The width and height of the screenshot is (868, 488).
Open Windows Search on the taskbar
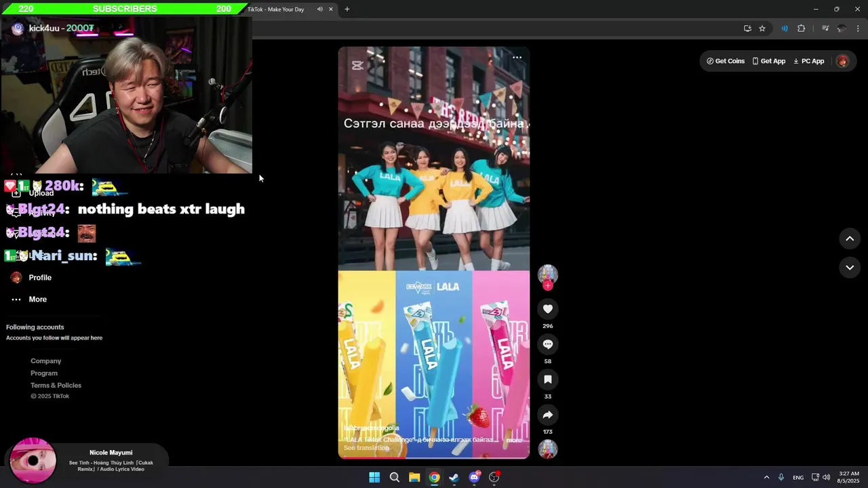coord(395,477)
